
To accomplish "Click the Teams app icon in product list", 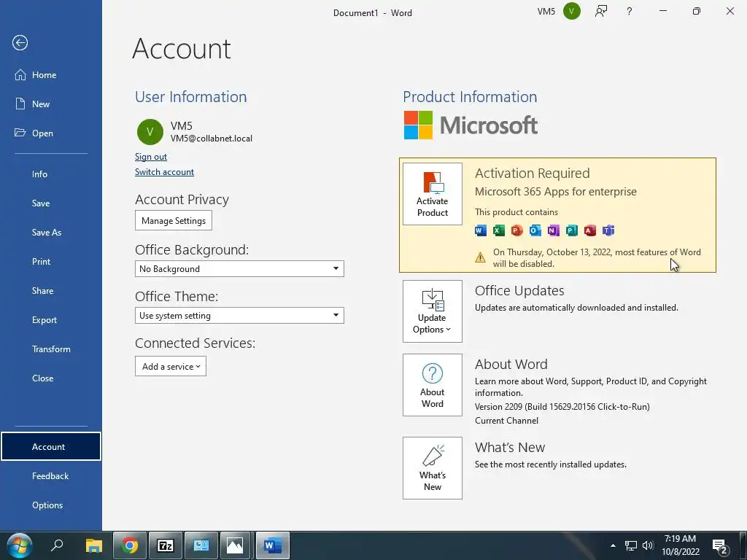I will pyautogui.click(x=608, y=231).
